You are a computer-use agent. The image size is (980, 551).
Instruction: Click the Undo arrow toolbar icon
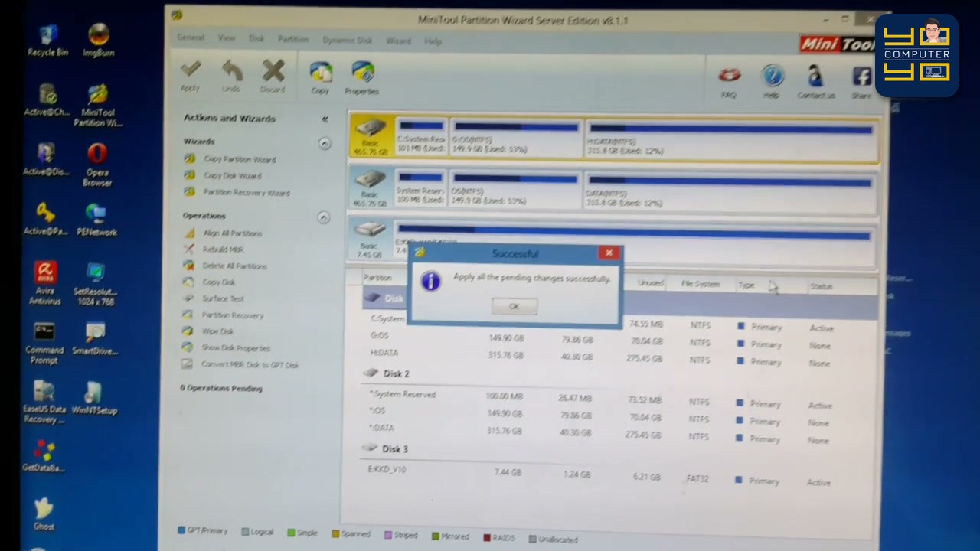coord(231,77)
